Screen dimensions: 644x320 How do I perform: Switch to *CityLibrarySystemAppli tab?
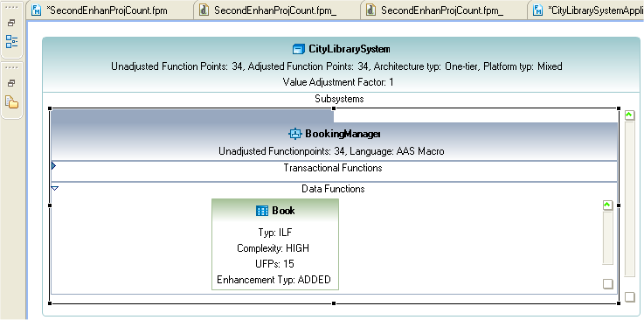[585, 10]
